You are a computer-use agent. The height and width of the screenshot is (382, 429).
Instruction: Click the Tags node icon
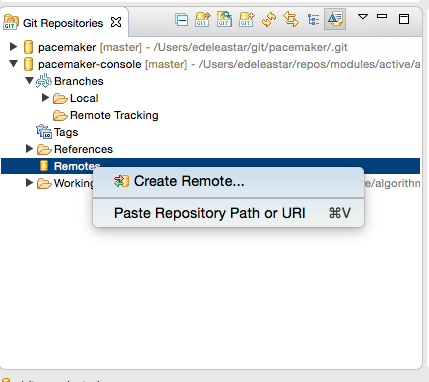(x=44, y=132)
